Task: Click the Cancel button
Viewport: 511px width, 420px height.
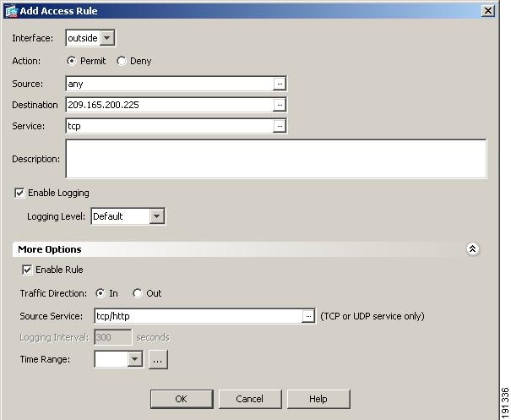Action: (x=250, y=399)
